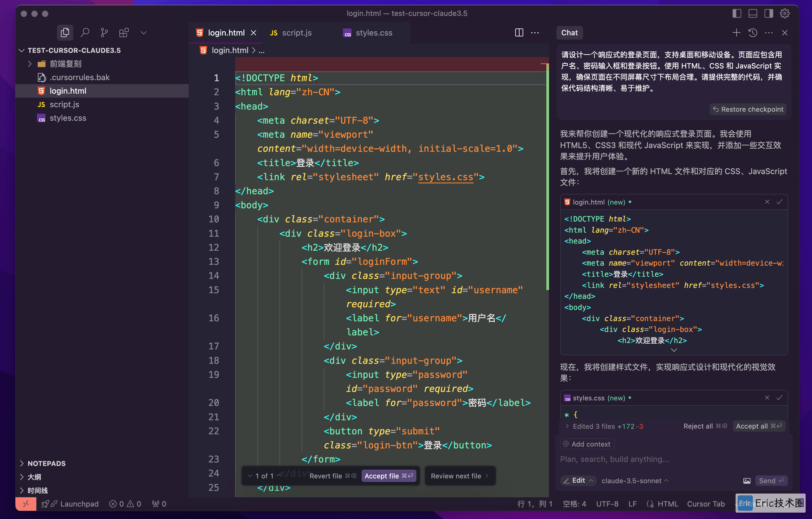Change the LF end-of-line setting
Screen dimensions: 812x519
coord(632,504)
